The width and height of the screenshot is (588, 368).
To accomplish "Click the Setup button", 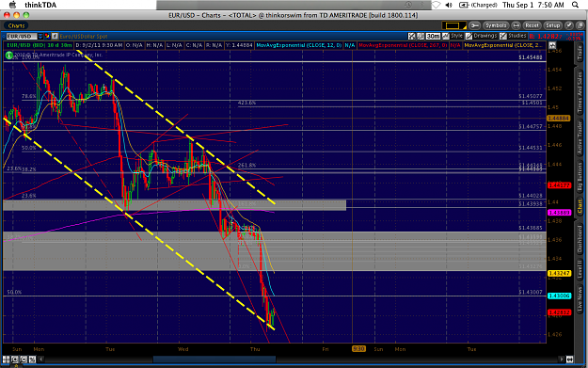I will pyautogui.click(x=552, y=25).
